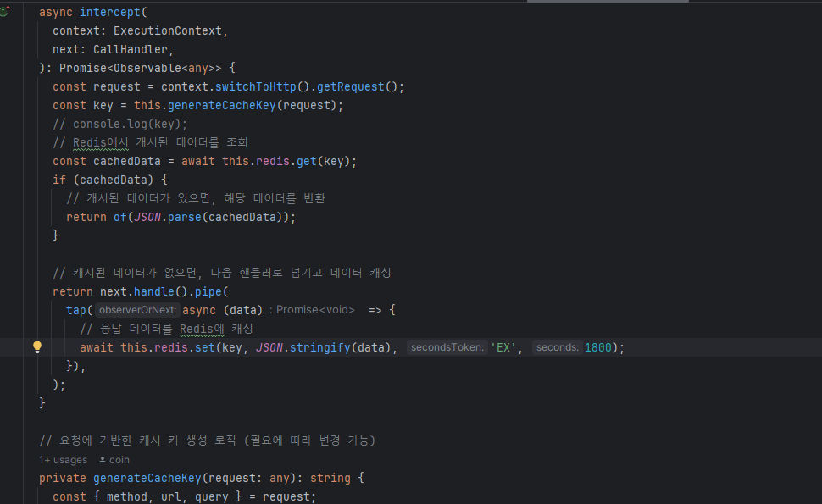
Task: Click the "of" function in the return statement
Action: point(120,217)
